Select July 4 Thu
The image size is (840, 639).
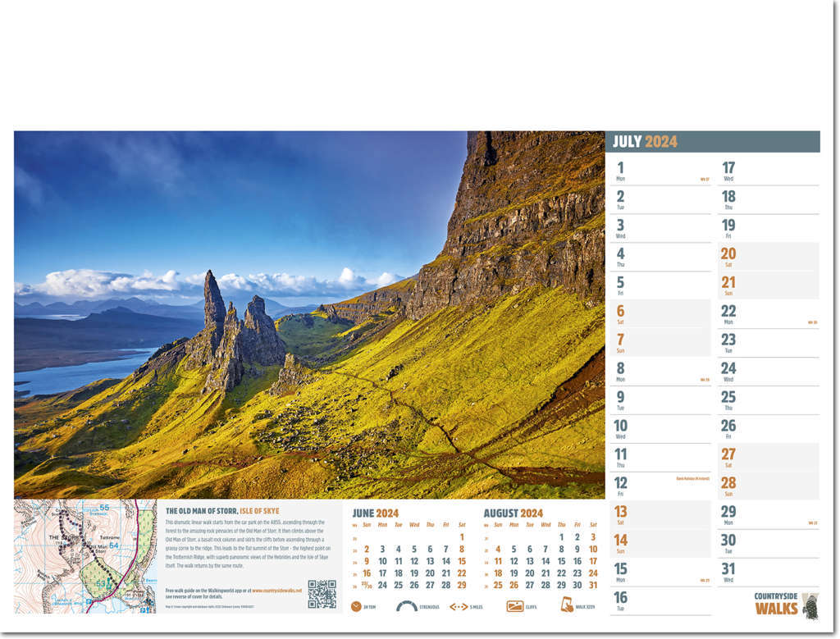(x=660, y=257)
